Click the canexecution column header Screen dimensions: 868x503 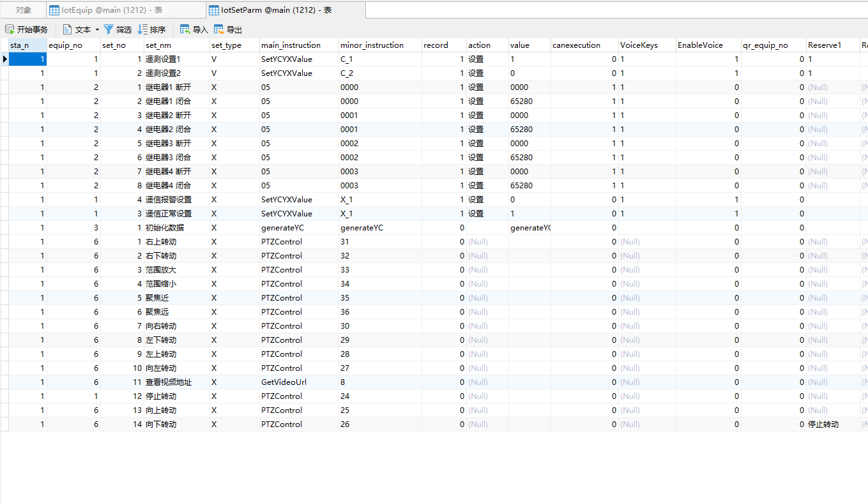pyautogui.click(x=576, y=45)
